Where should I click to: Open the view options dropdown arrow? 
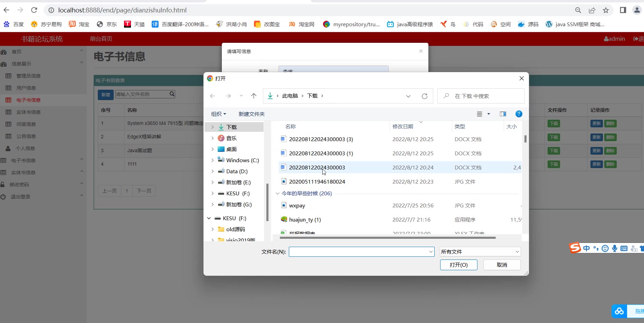489,114
